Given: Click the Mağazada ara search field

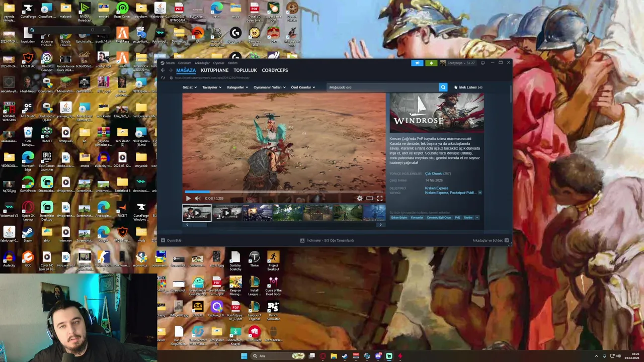Looking at the screenshot, I should point(382,87).
